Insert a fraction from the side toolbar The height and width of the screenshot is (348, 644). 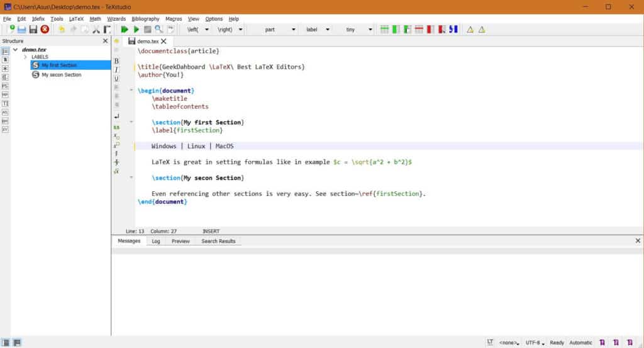point(116,162)
